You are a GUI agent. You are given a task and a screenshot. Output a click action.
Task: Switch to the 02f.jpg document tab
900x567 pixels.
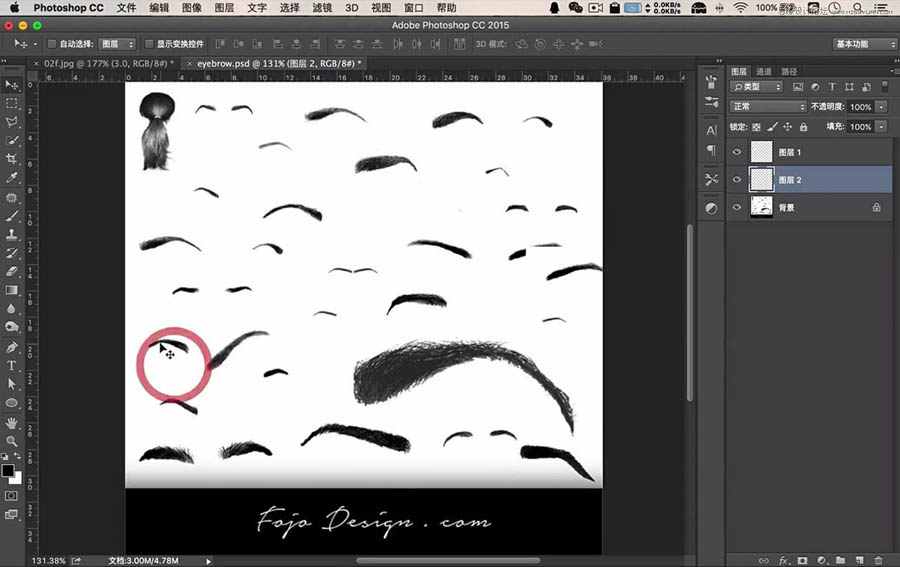click(x=105, y=63)
